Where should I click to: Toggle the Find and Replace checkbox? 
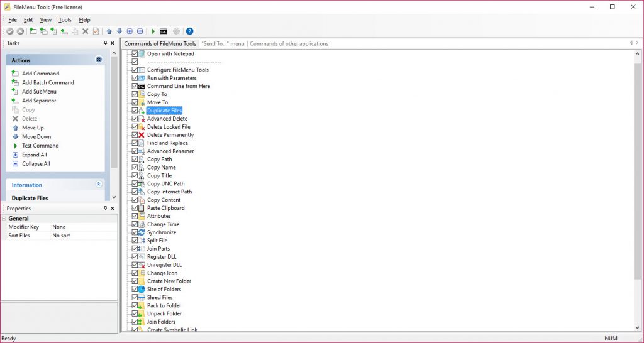pyautogui.click(x=135, y=143)
